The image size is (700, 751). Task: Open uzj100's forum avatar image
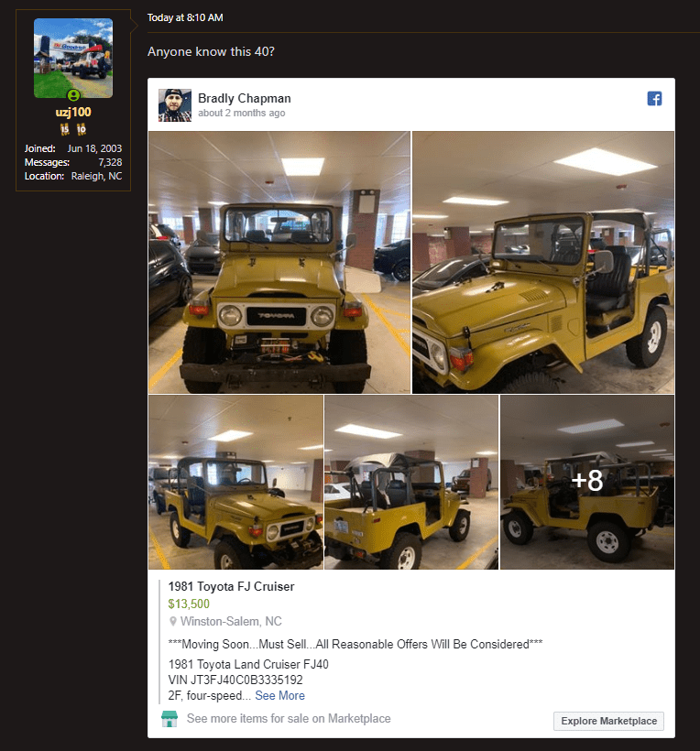point(73,58)
